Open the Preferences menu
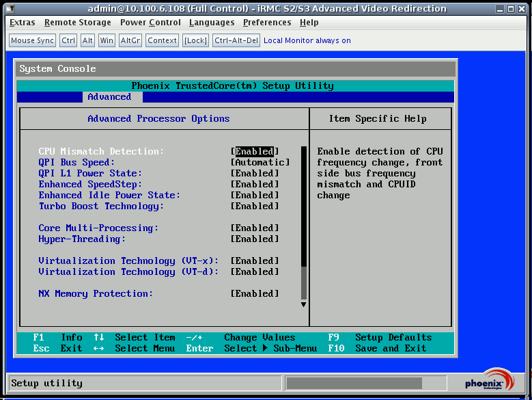 coord(267,23)
